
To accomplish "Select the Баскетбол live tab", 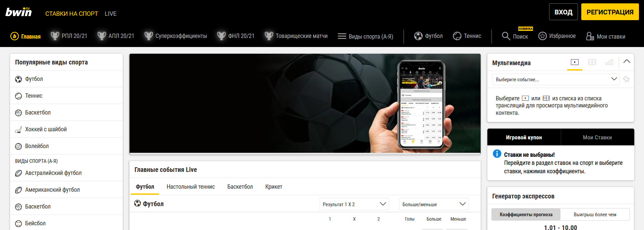I will point(240,187).
